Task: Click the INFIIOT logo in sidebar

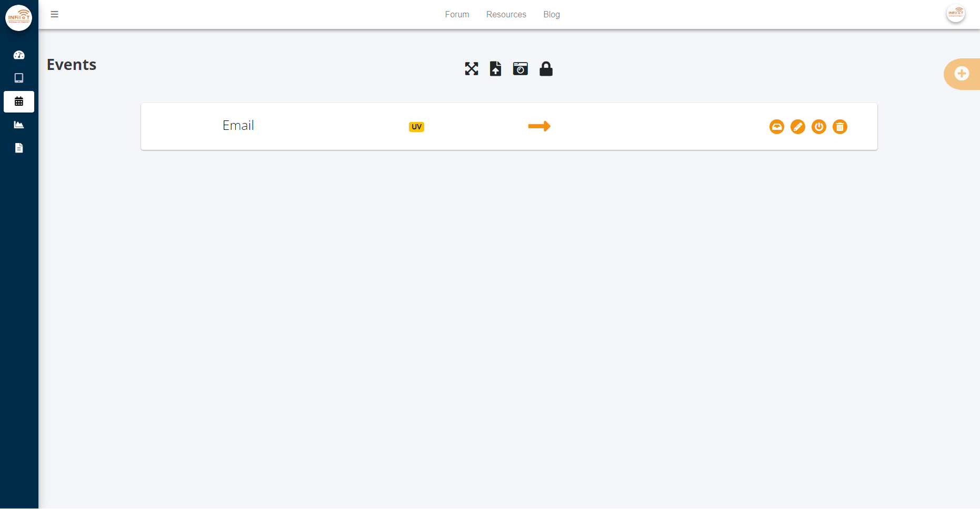Action: click(19, 18)
